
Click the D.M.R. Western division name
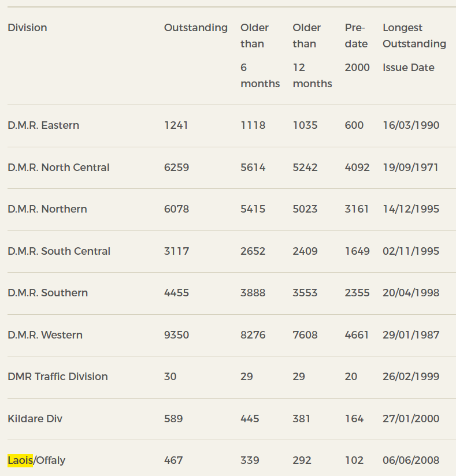click(45, 335)
